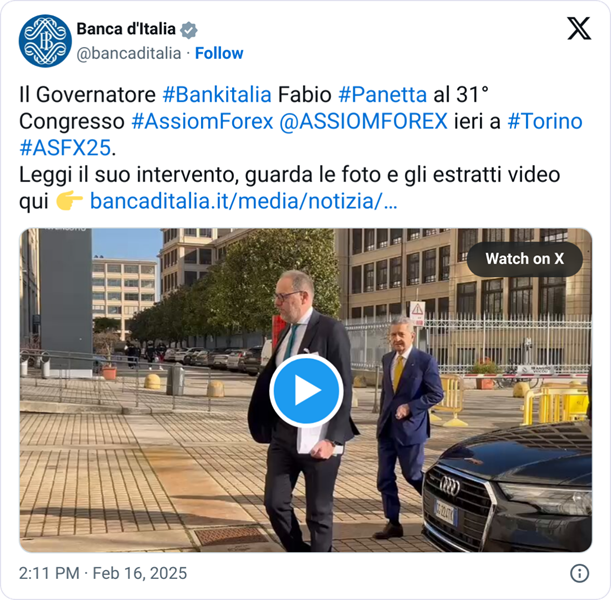Viewport: 611px width, 600px height.
Task: Open the #Bankitalia hashtag
Action: [217, 95]
